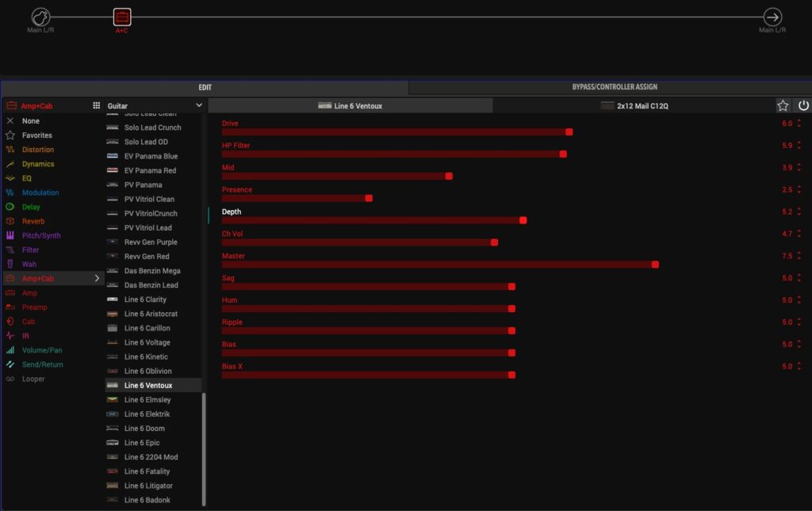The width and height of the screenshot is (812, 511).
Task: Choose the Revv Gen Purple amp model
Action: (x=151, y=242)
